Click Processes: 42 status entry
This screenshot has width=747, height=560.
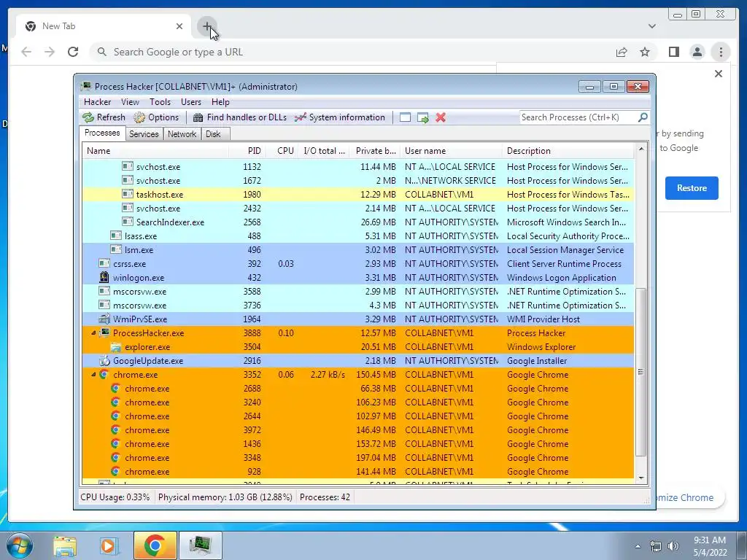325,497
